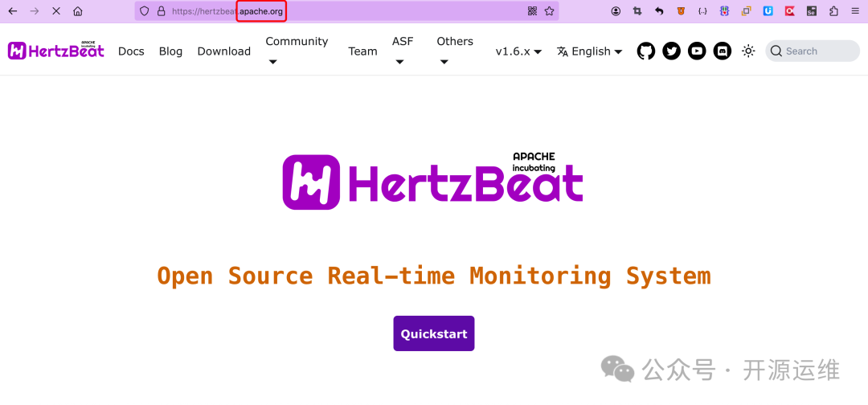Click the padlock site security icon
This screenshot has width=868, height=405.
(161, 11)
